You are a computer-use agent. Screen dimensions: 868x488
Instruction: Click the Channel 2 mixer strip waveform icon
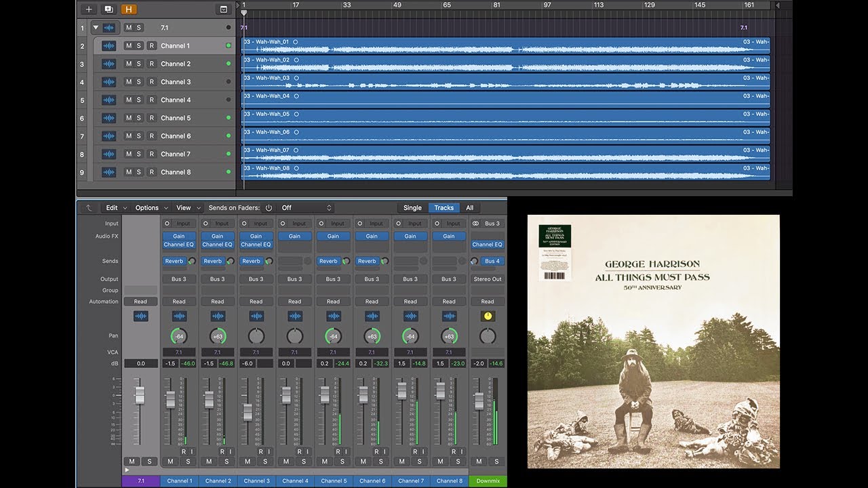(218, 316)
